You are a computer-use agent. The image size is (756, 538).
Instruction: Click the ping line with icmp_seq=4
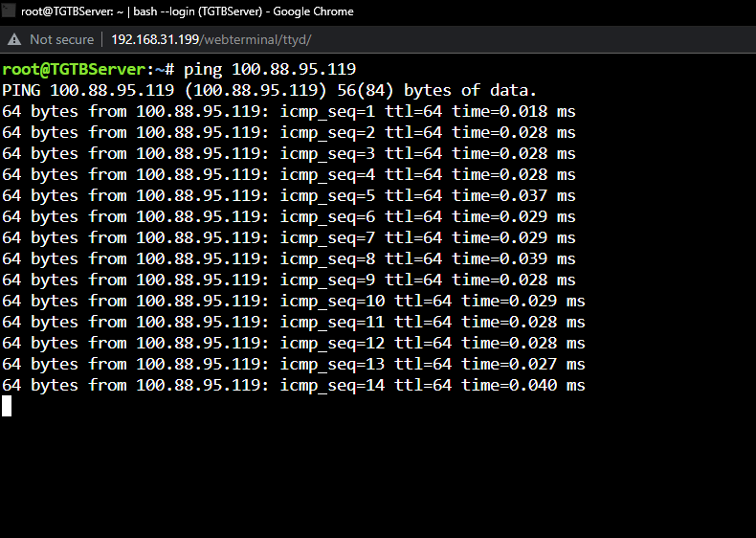click(x=289, y=174)
